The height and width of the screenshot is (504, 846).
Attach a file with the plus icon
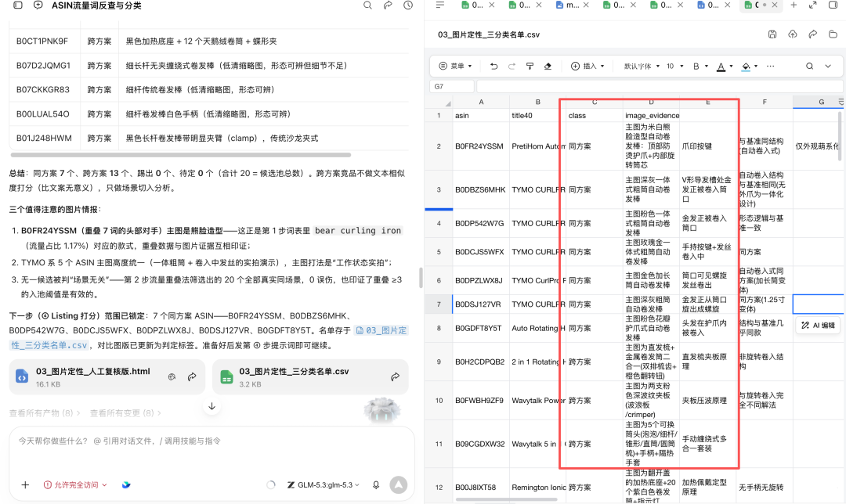point(25,484)
